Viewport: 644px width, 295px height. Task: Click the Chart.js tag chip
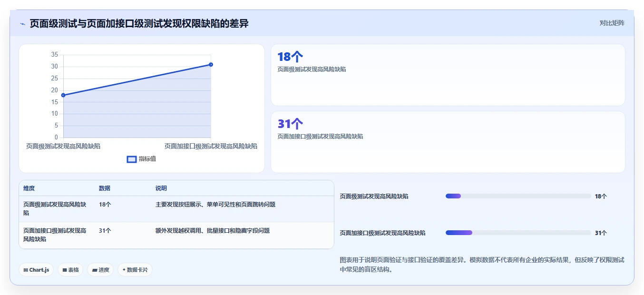click(36, 270)
